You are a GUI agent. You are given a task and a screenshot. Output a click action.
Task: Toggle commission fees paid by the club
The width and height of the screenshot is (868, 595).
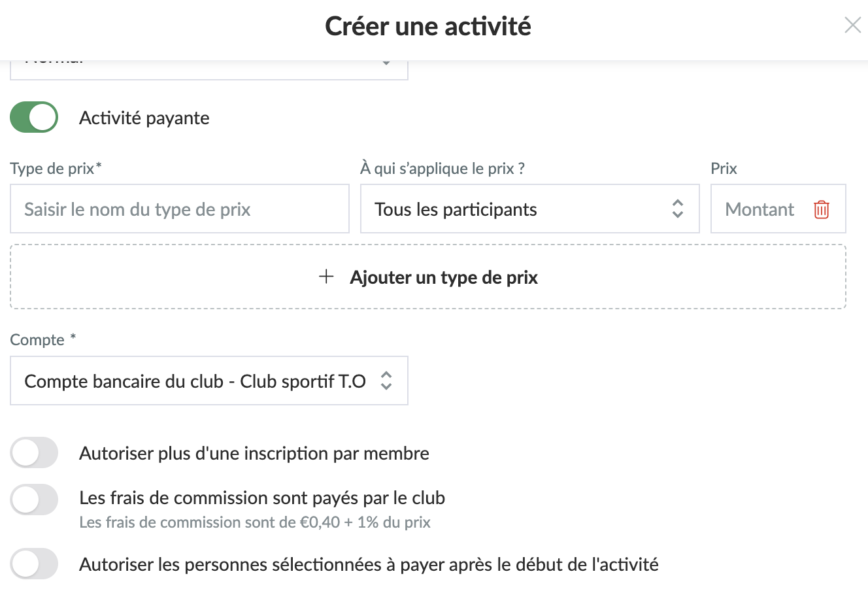click(x=34, y=500)
